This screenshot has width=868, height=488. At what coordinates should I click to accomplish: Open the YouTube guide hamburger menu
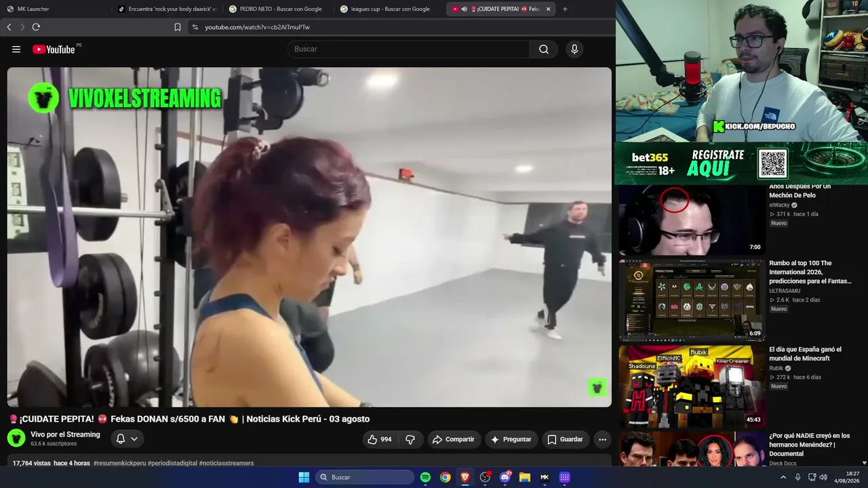coord(16,49)
